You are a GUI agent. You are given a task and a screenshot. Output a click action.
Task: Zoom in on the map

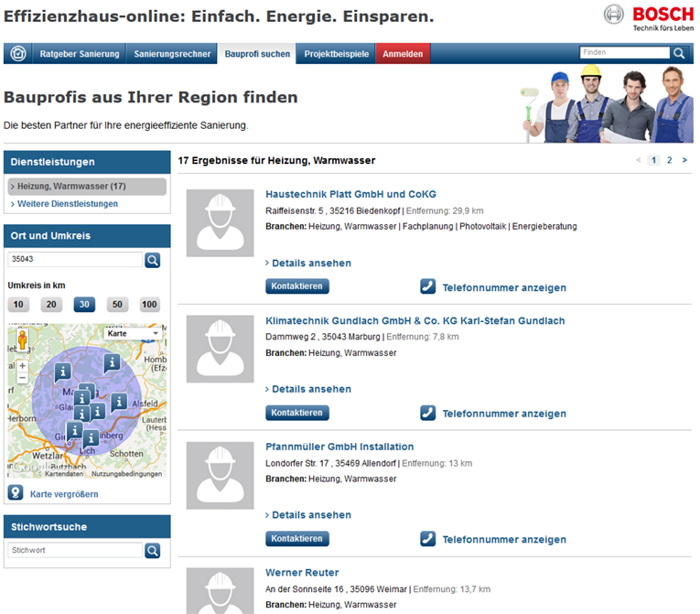(x=22, y=365)
